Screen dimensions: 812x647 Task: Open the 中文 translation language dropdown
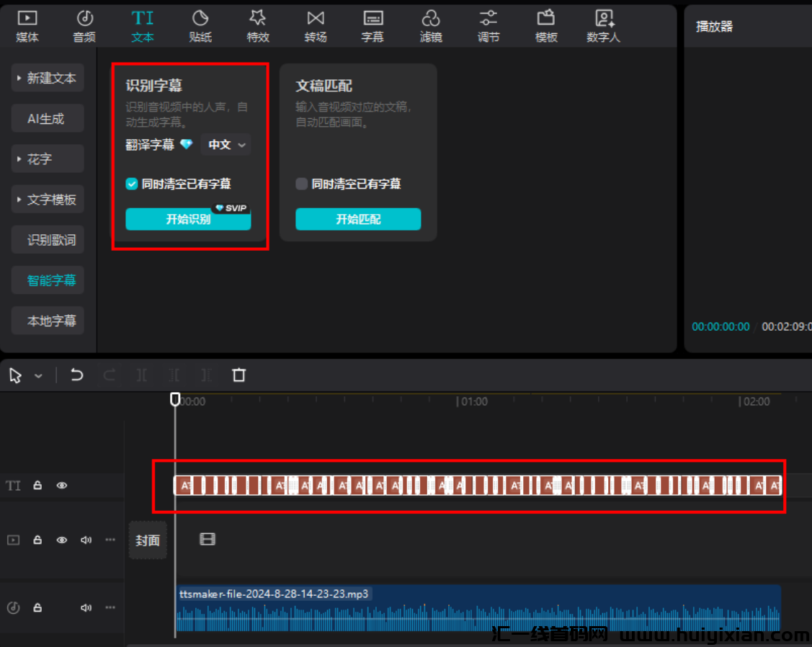[226, 145]
